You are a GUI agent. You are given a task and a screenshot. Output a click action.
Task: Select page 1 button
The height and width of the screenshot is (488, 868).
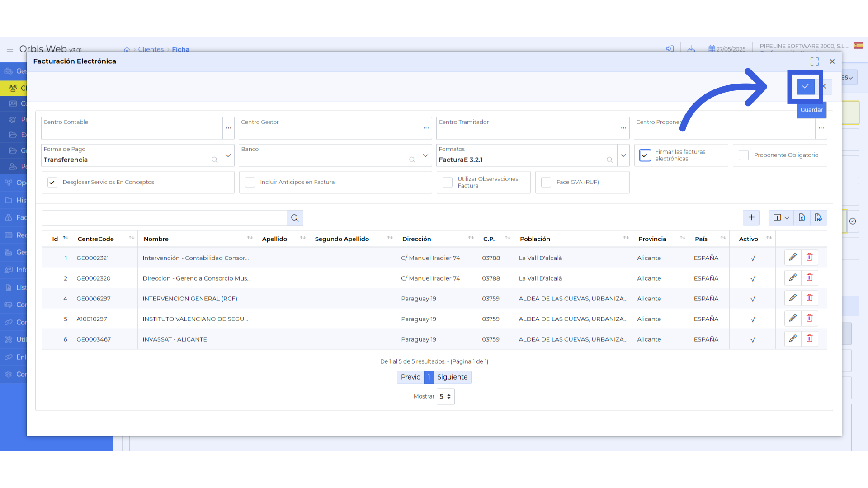(x=429, y=377)
